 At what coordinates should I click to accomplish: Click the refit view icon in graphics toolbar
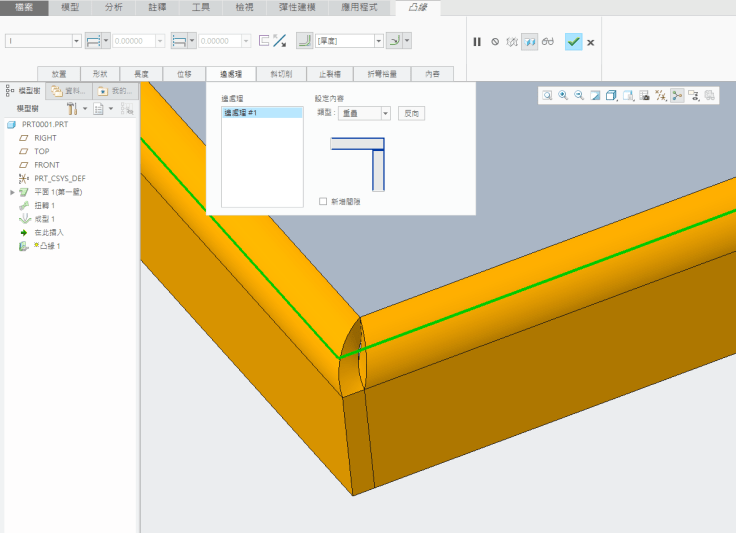[x=547, y=95]
